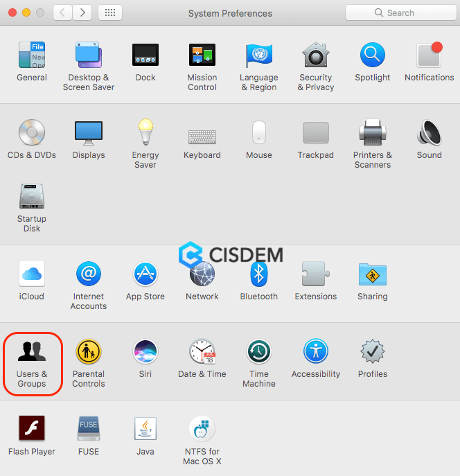460x476 pixels.
Task: Click the forward navigation arrow
Action: click(82, 12)
